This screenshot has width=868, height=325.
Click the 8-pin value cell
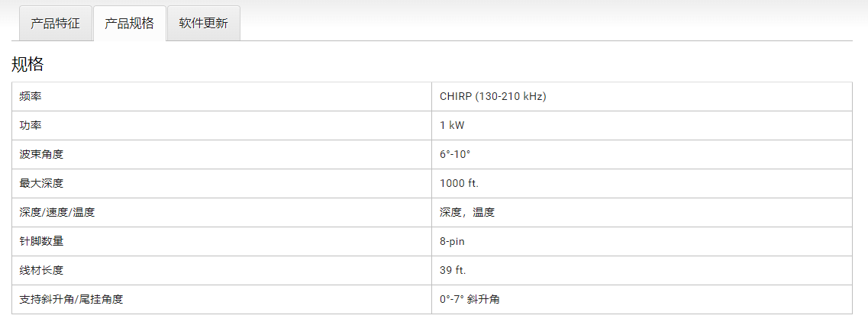452,242
